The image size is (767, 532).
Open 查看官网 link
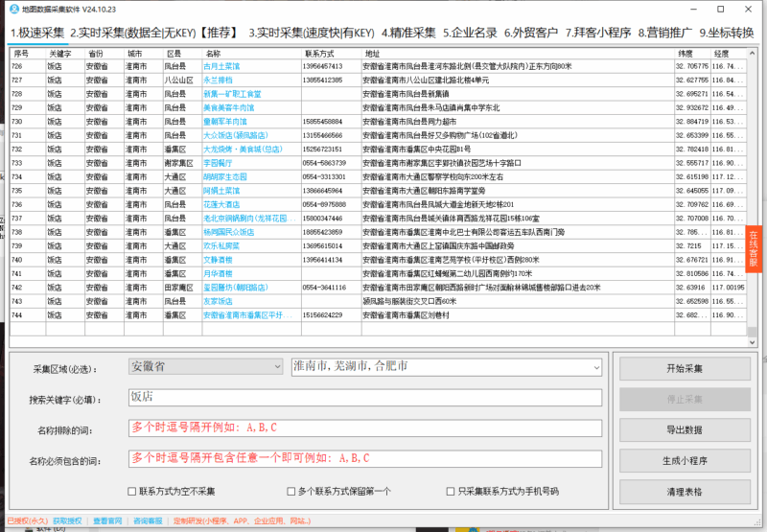pyautogui.click(x=107, y=521)
